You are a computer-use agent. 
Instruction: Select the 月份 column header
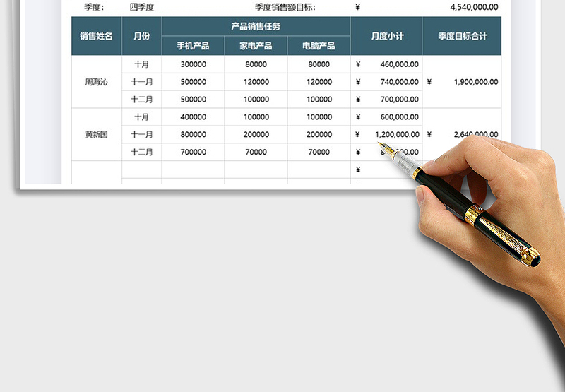tap(142, 36)
